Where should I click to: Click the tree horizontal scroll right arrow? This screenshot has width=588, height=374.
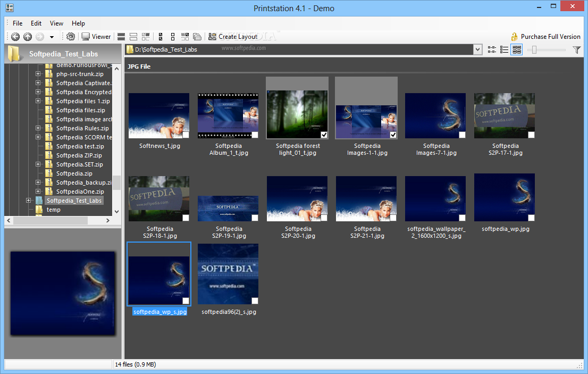pyautogui.click(x=108, y=221)
